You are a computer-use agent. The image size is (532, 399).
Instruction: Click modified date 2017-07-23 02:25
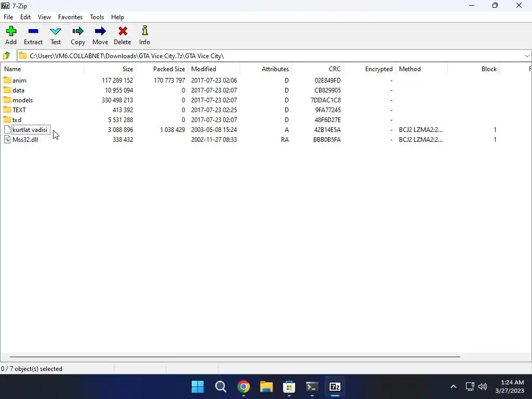coord(214,110)
